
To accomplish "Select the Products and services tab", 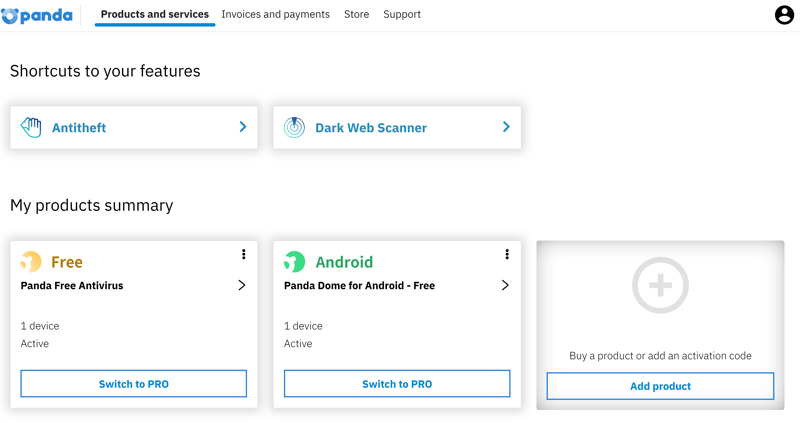I will click(155, 14).
